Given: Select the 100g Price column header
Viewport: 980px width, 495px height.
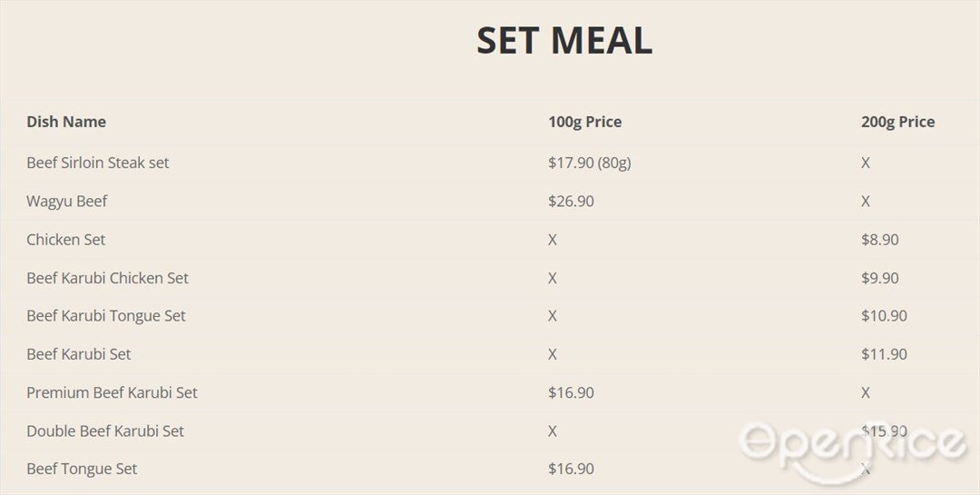Looking at the screenshot, I should point(585,122).
